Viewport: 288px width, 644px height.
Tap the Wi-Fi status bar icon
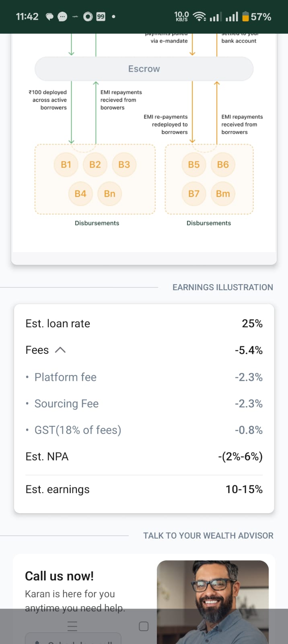click(199, 17)
